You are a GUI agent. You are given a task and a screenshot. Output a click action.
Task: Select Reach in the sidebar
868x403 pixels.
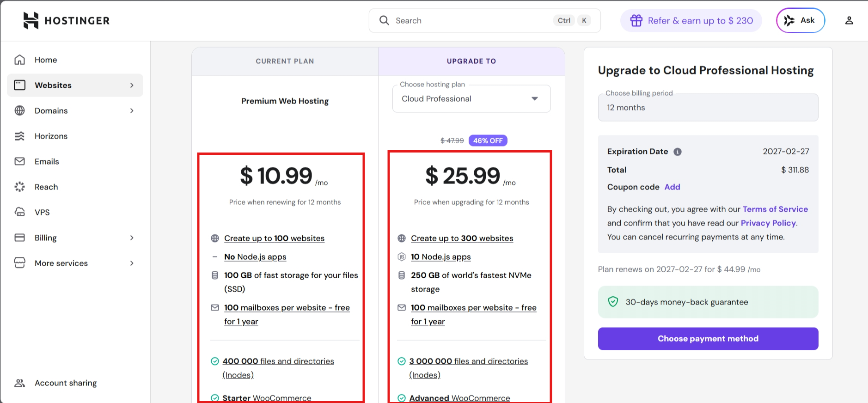[75, 187]
